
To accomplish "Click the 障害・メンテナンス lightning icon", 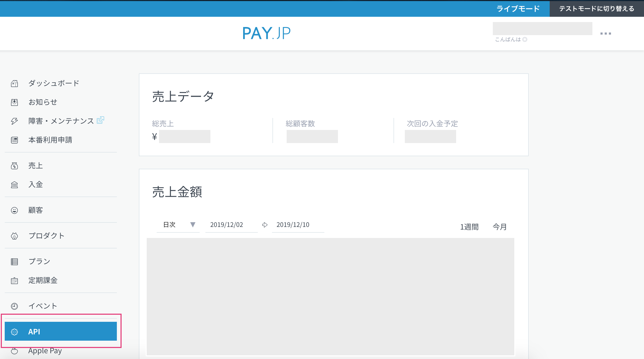I will pyautogui.click(x=14, y=121).
